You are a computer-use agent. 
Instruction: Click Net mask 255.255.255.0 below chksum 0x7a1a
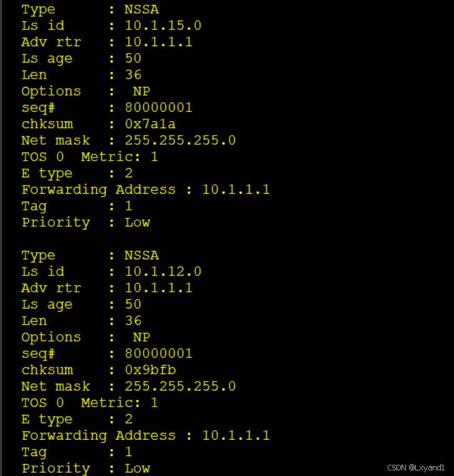(x=180, y=141)
